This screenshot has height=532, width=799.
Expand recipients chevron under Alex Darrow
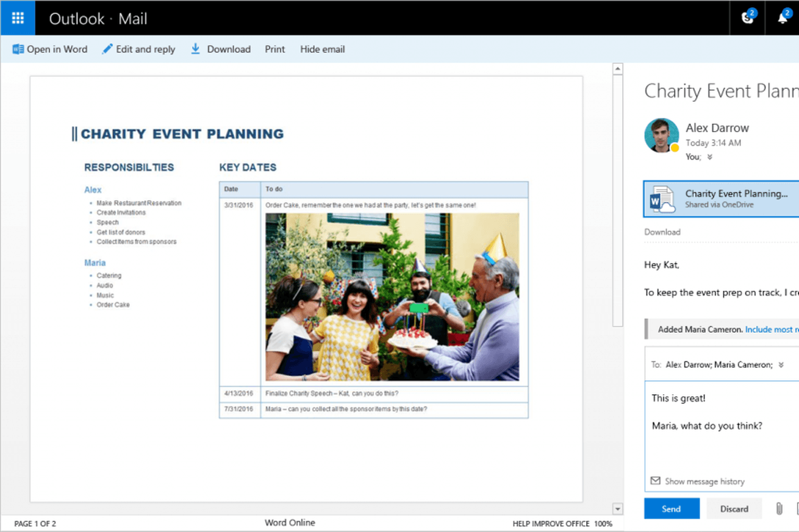click(709, 157)
